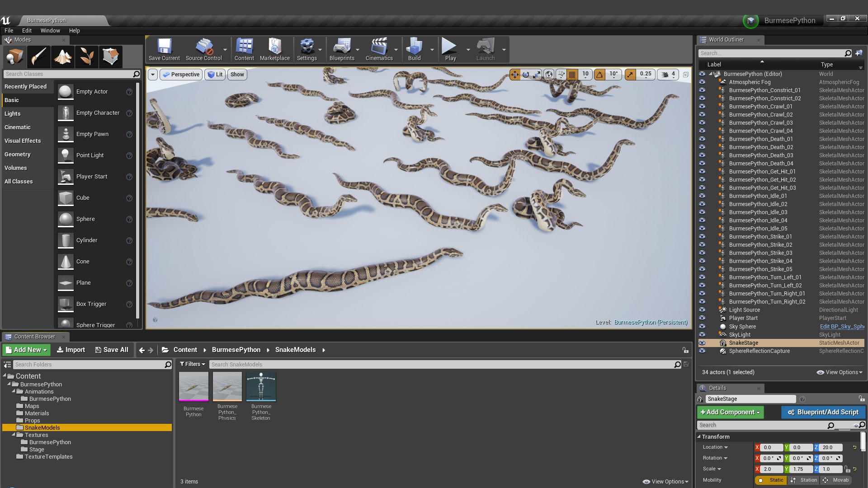The width and height of the screenshot is (868, 488).
Task: Open Source Control toolbar icon
Action: tap(203, 49)
